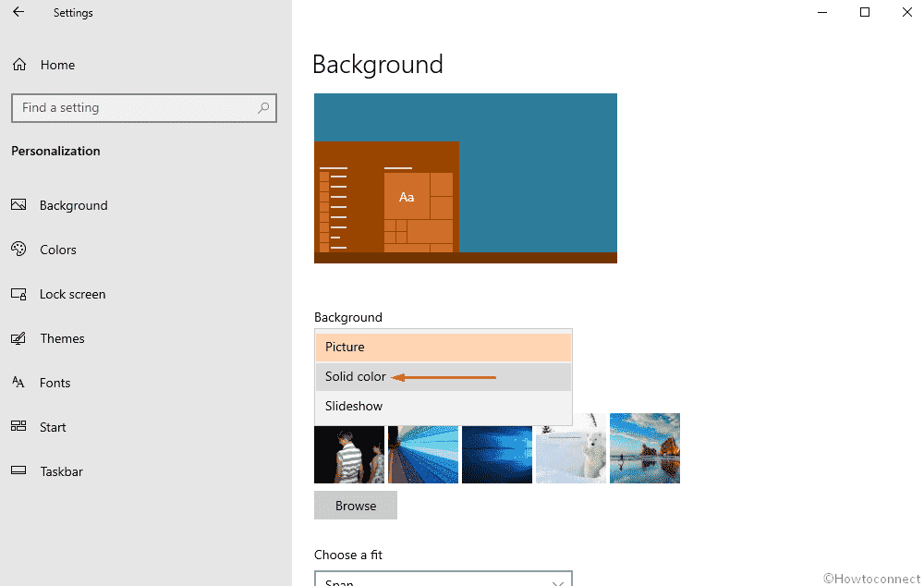Go to Start settings
Screen dimensions: 924x586
click(x=53, y=427)
